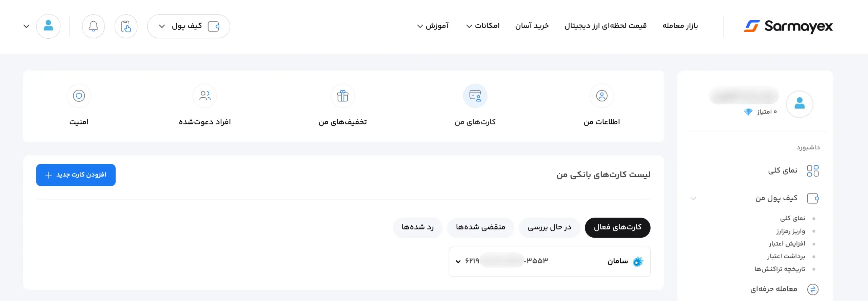Expand the Saman bank card row
Screen dimensions: 868x301
pos(458,261)
